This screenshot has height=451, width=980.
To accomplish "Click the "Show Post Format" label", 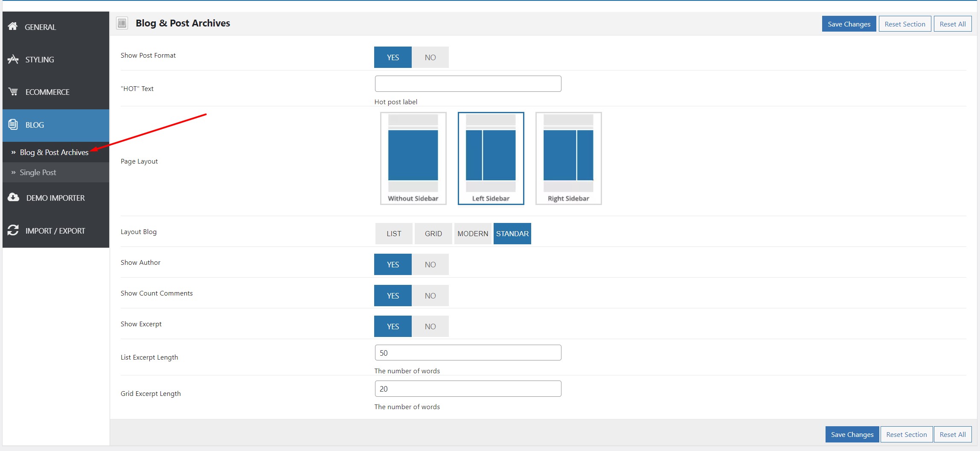I will (148, 56).
